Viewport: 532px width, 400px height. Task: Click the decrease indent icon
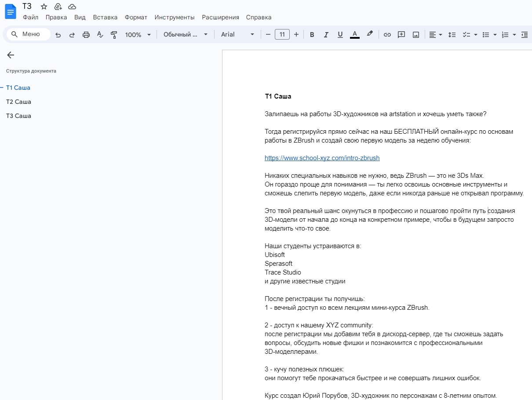[x=525, y=35]
